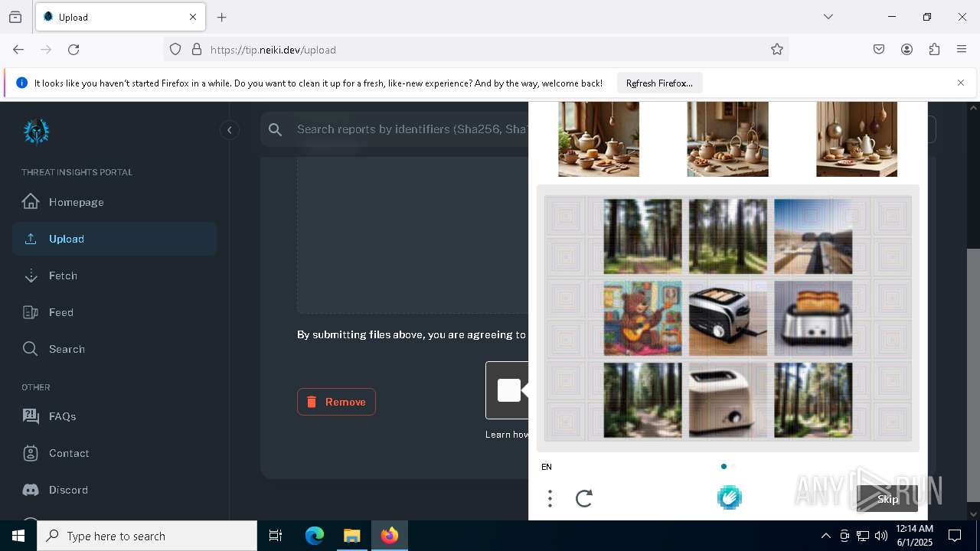Reload the current page
980x551 pixels.
pos(73,50)
